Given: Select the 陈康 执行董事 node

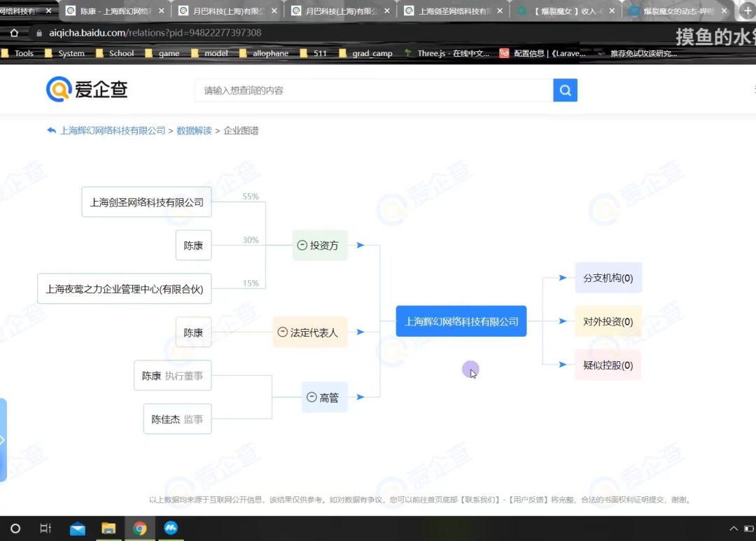Looking at the screenshot, I should tap(173, 376).
